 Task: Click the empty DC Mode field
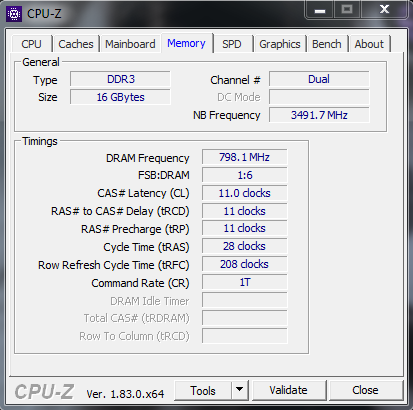coord(319,97)
